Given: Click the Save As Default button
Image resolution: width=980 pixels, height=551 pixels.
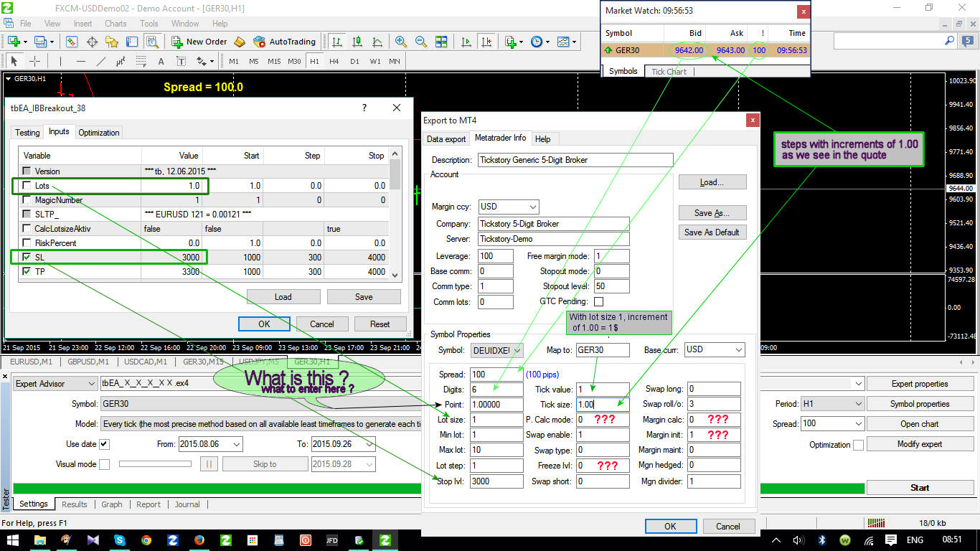Looking at the screenshot, I should point(712,232).
